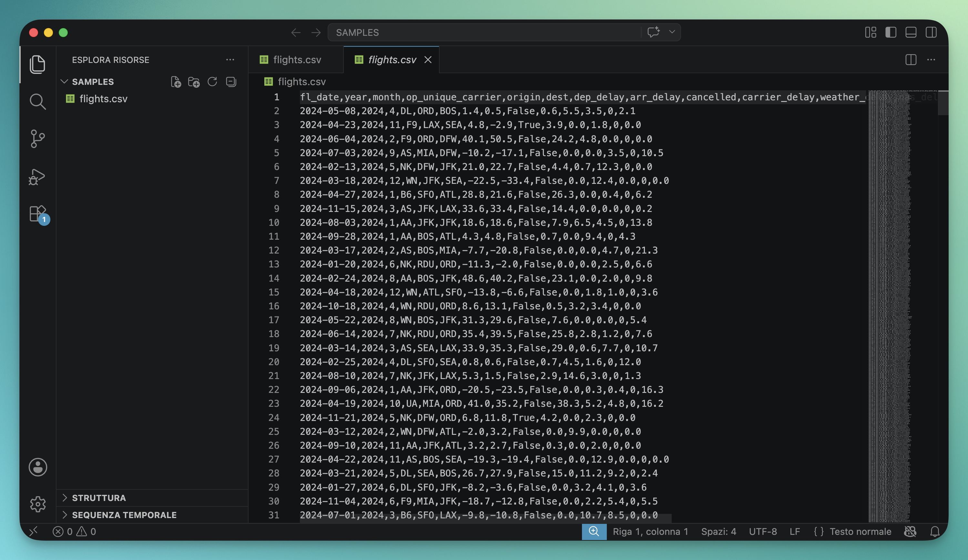Close the italic flights.csv tab

[x=428, y=59]
